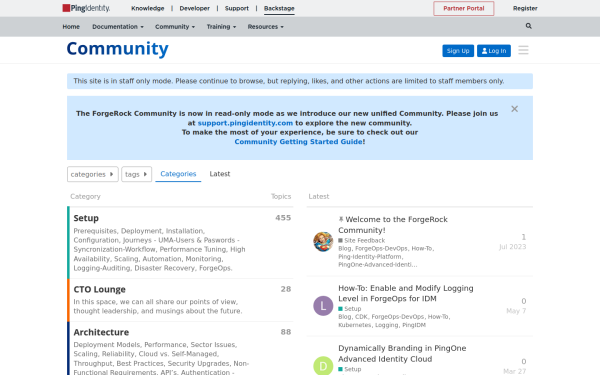Click the Latest column header
Image resolution: width=600 pixels, height=375 pixels.
point(319,196)
